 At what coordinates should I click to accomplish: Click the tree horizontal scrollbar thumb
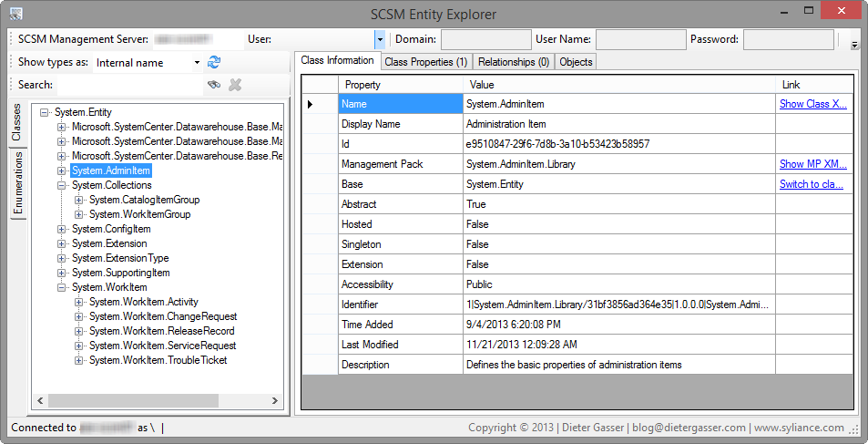tap(133, 401)
